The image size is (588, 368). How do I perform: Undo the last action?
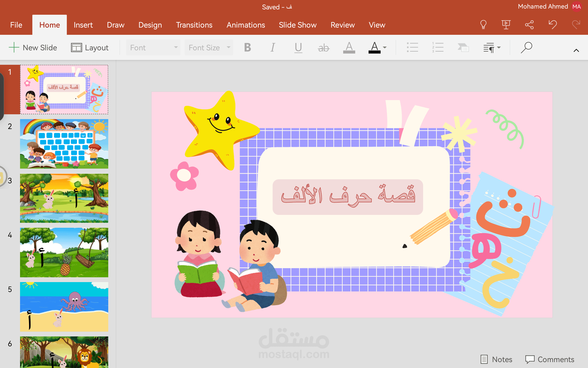tap(552, 25)
